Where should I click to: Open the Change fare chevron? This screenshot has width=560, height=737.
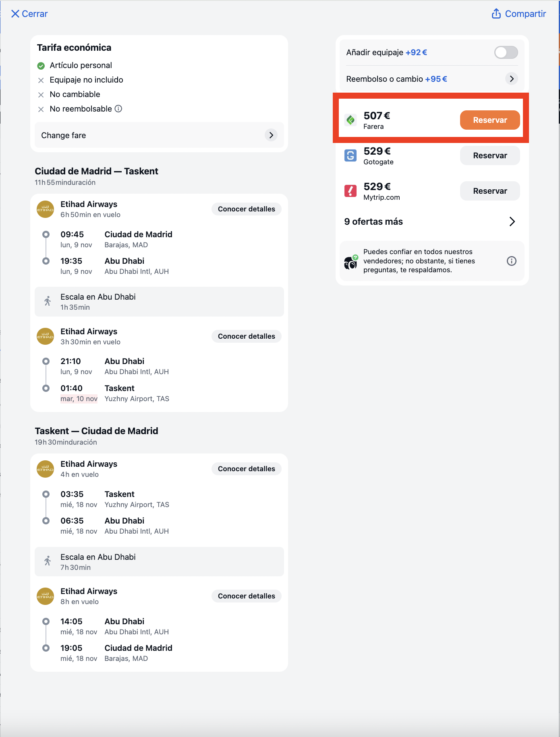[271, 135]
